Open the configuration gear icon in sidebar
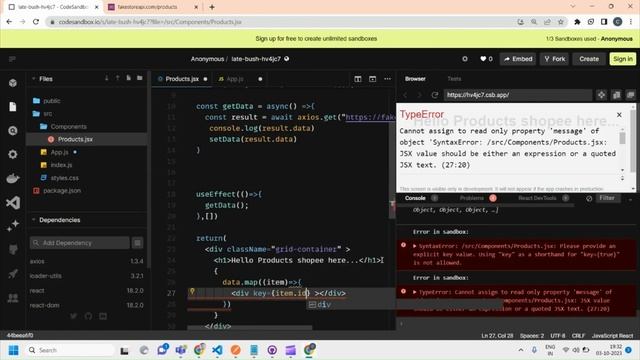 tap(13, 154)
